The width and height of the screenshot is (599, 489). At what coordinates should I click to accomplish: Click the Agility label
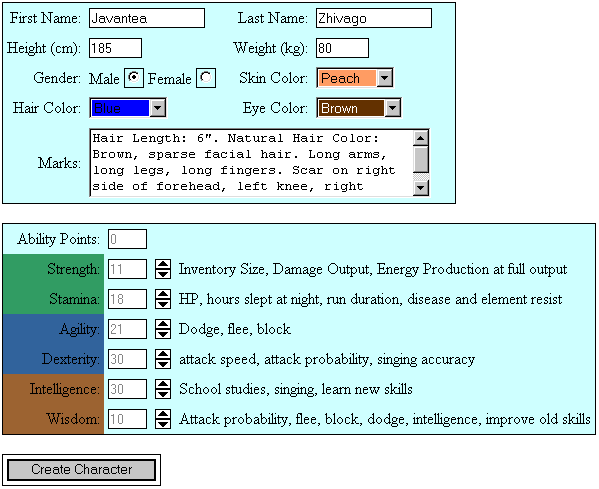tap(79, 329)
